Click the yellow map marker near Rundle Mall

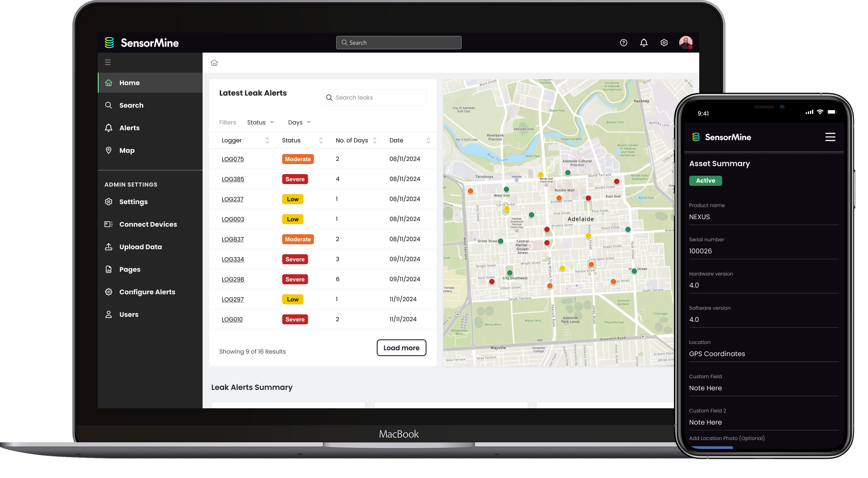[541, 175]
